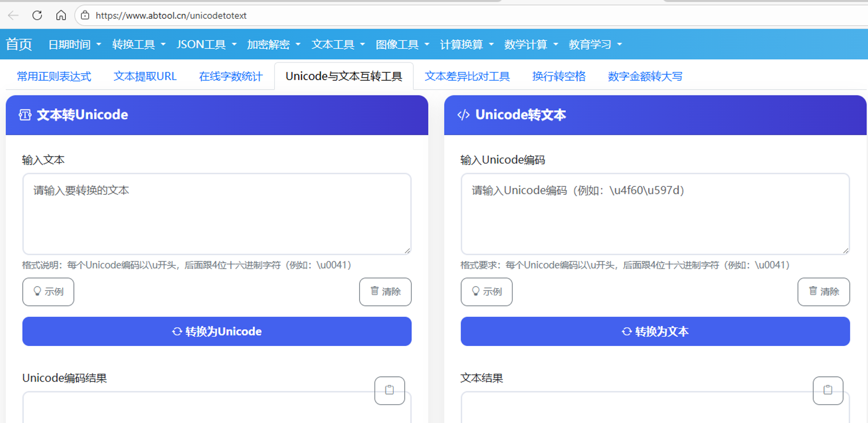Grab resize handle of 输入文本 textarea

pos(407,251)
